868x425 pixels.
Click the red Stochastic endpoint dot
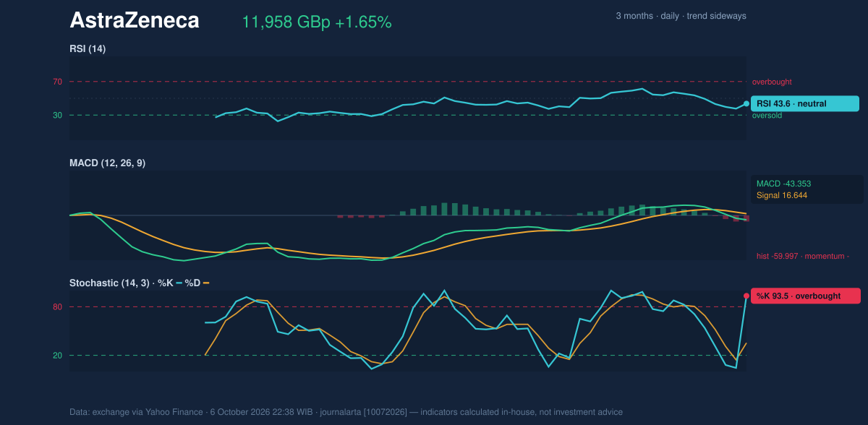click(746, 296)
